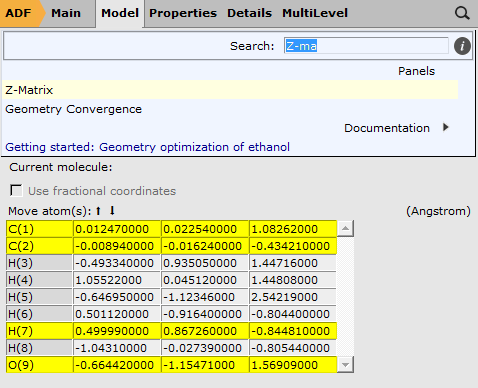Viewport: 478px width, 388px height.
Task: Open the Details tab
Action: tap(249, 13)
